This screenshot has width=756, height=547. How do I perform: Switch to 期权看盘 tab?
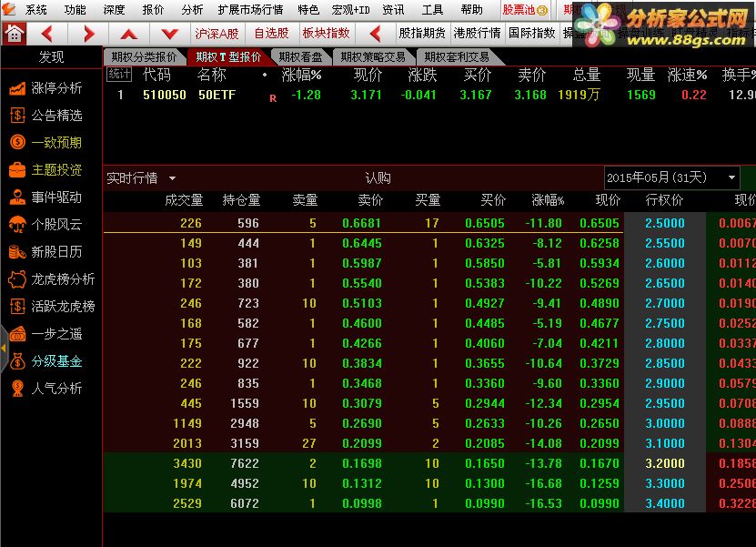tap(300, 57)
